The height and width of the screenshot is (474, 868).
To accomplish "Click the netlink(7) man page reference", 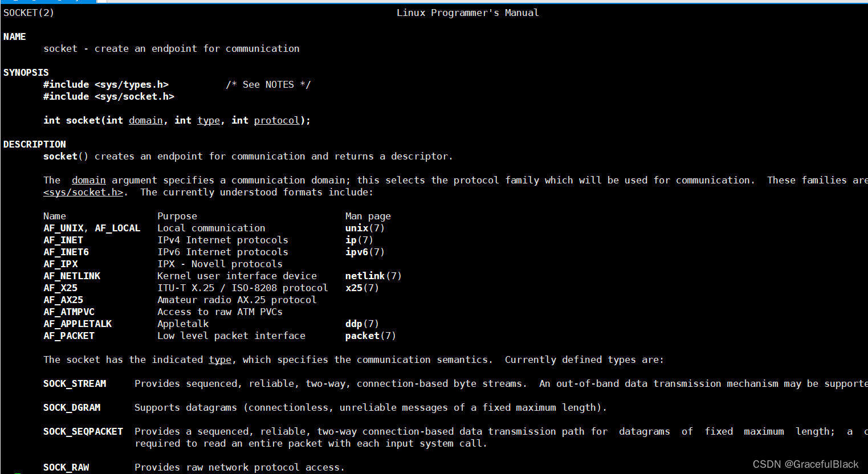I will [374, 276].
